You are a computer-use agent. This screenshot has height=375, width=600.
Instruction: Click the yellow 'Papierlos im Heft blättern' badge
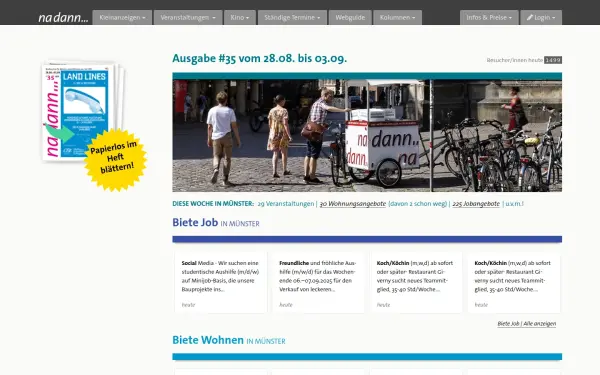pyautogui.click(x=116, y=159)
